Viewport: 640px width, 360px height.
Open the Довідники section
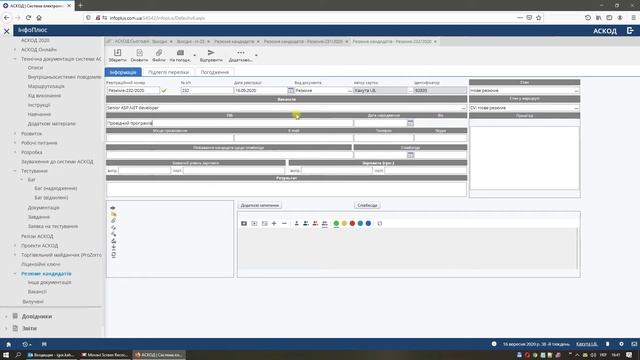(37, 316)
